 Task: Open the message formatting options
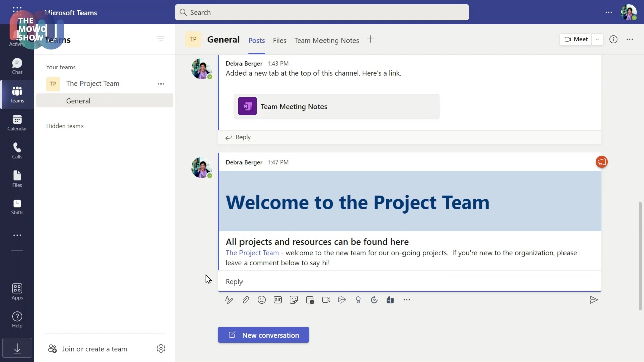pos(229,300)
